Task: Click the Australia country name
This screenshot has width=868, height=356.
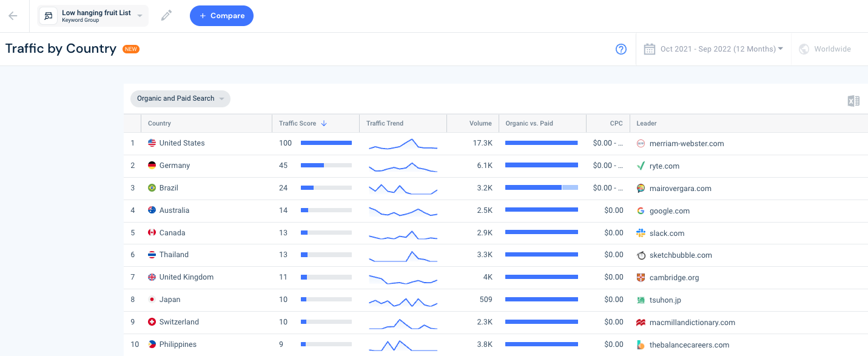Action: [174, 210]
